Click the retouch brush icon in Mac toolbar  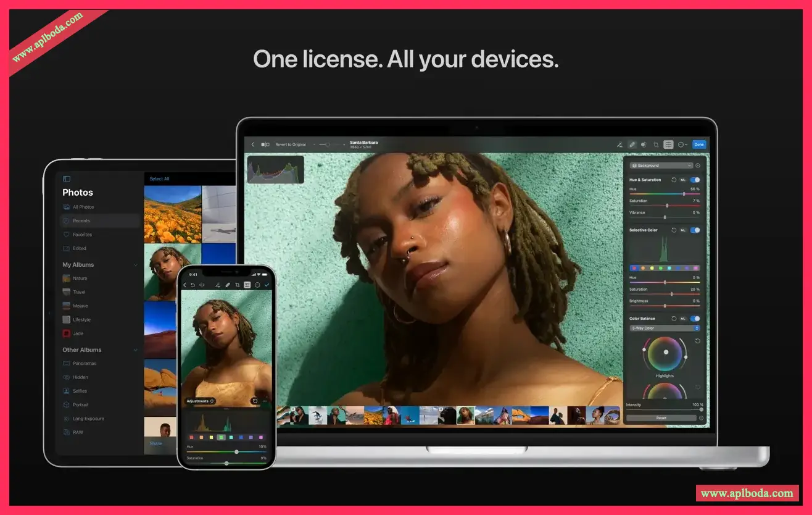coord(632,144)
